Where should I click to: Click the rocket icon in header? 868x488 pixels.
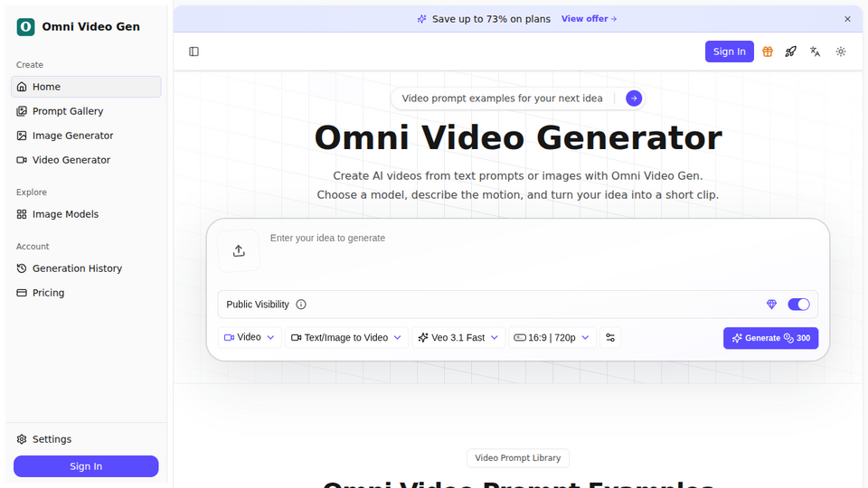tap(790, 52)
